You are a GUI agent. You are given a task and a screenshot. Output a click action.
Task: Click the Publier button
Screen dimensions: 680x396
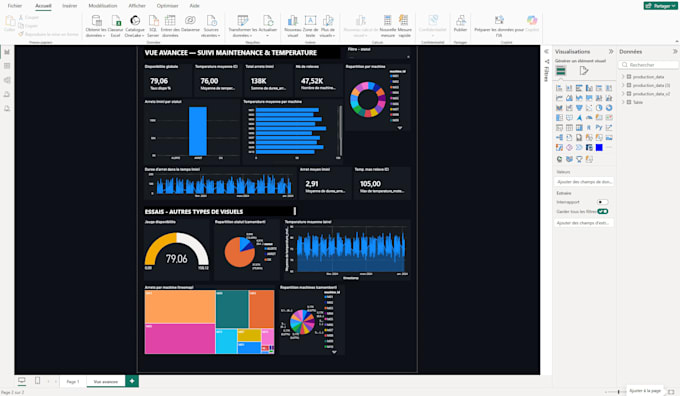point(460,24)
